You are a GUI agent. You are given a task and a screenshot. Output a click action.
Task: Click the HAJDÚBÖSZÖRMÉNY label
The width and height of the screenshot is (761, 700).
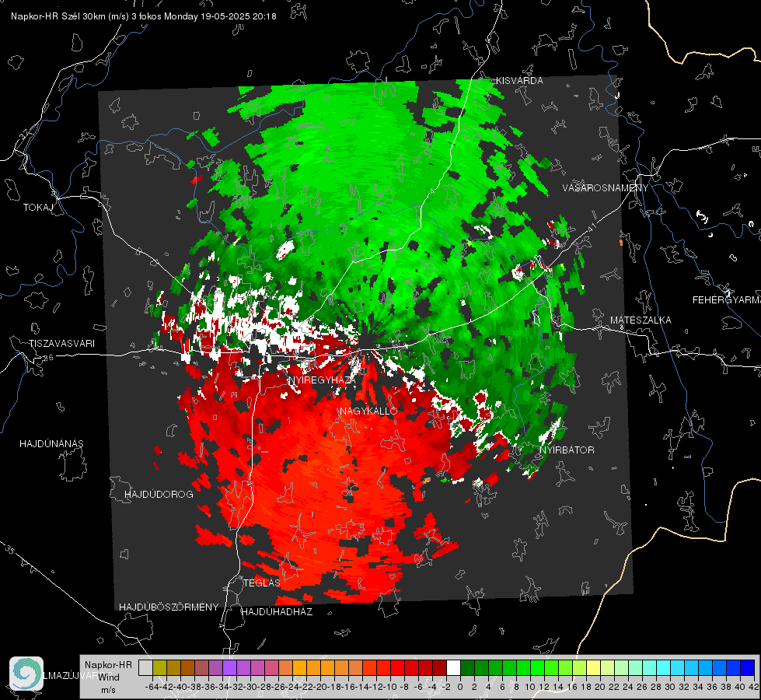(x=169, y=607)
